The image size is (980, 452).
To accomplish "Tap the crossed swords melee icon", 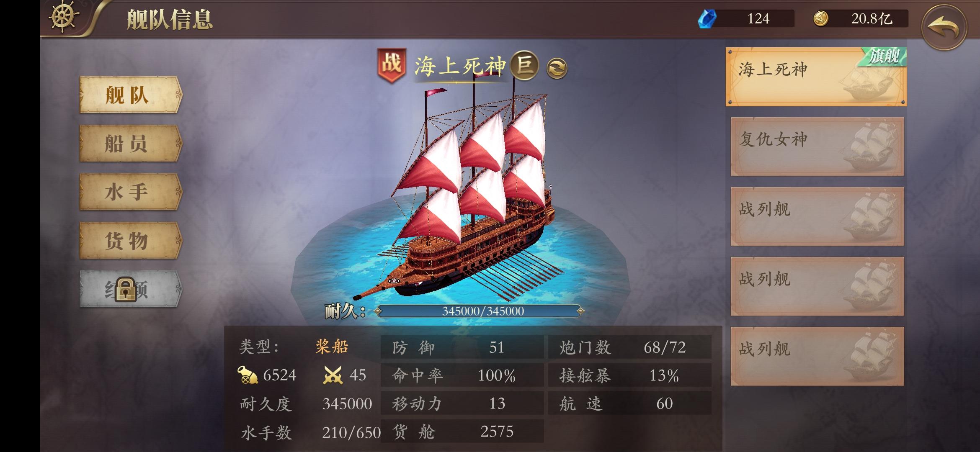I will point(333,375).
